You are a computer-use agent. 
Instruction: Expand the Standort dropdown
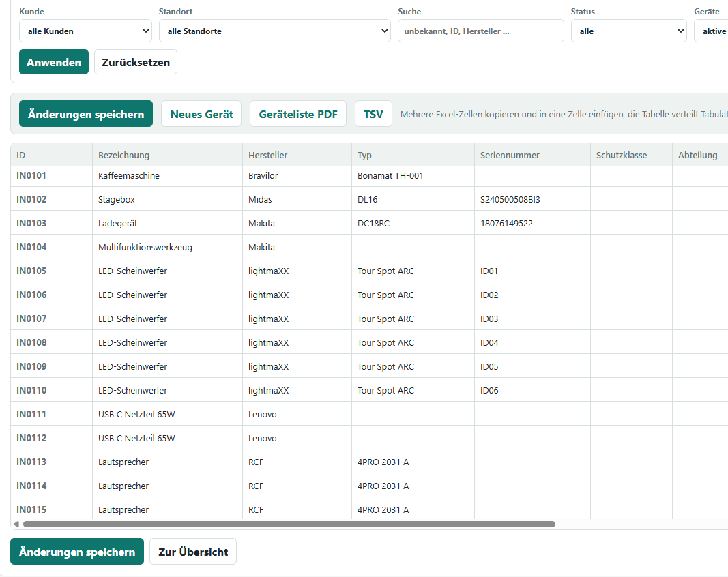275,31
